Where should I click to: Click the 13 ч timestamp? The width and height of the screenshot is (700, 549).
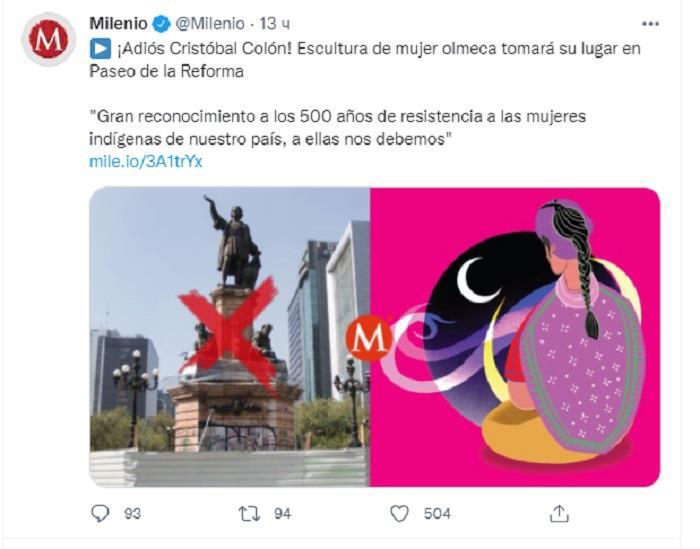pyautogui.click(x=275, y=24)
